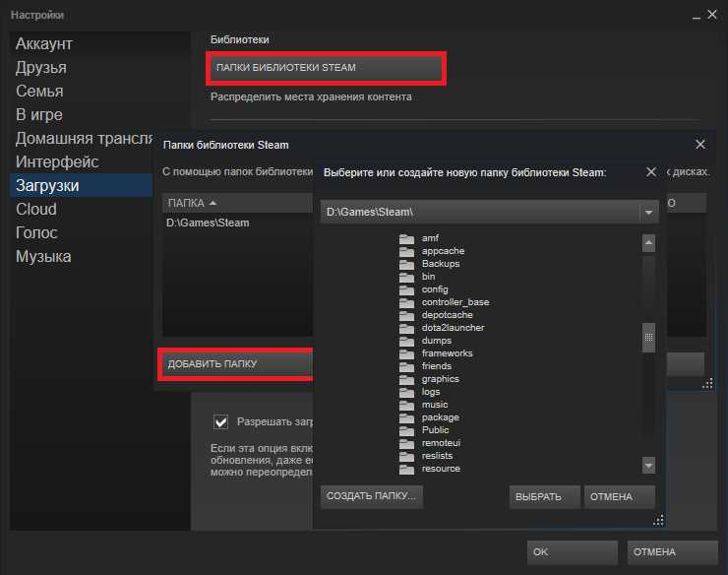728x575 pixels.
Task: Select the resource folder name
Action: pos(441,469)
